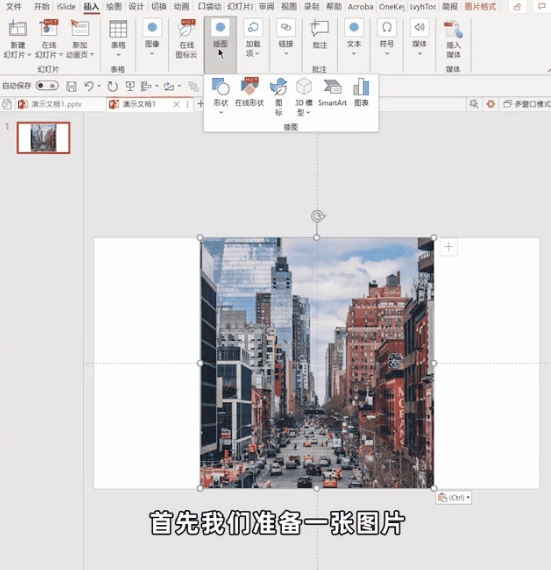The width and height of the screenshot is (551, 570).
Task: Click the 新建幻灯片 icon
Action: click(x=17, y=28)
